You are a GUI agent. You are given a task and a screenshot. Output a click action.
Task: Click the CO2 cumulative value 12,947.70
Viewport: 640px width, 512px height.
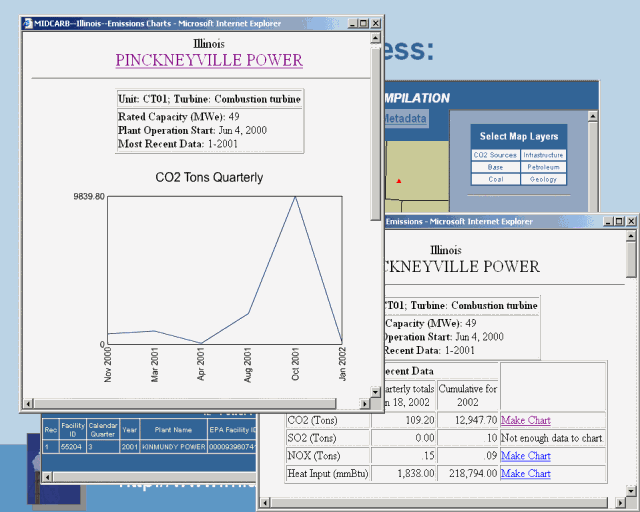click(476, 420)
